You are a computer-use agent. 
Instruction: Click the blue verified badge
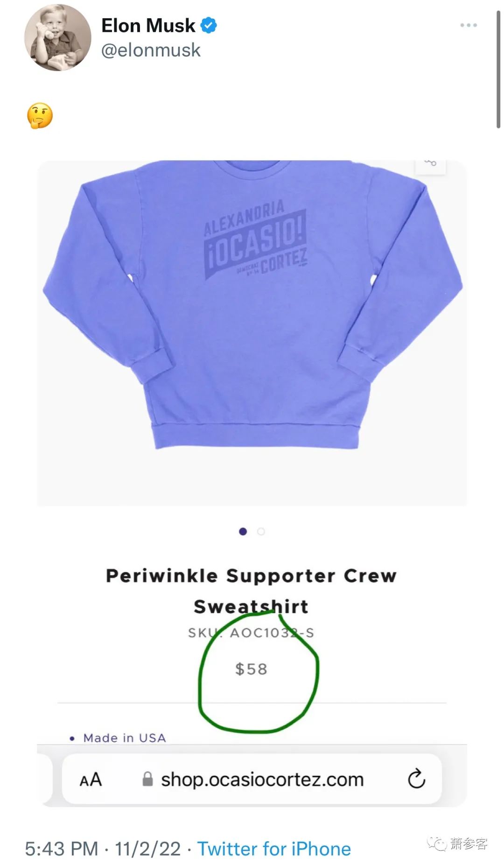pos(209,25)
